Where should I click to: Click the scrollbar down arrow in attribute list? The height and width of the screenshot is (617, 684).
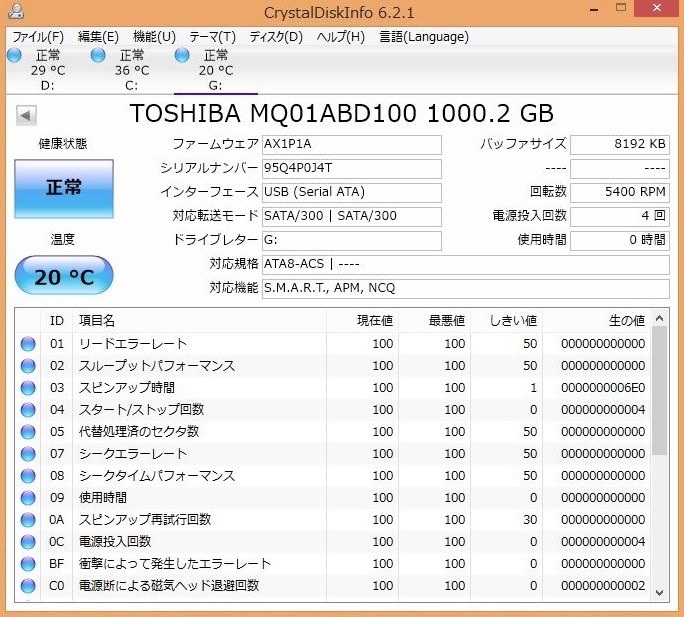[x=659, y=593]
